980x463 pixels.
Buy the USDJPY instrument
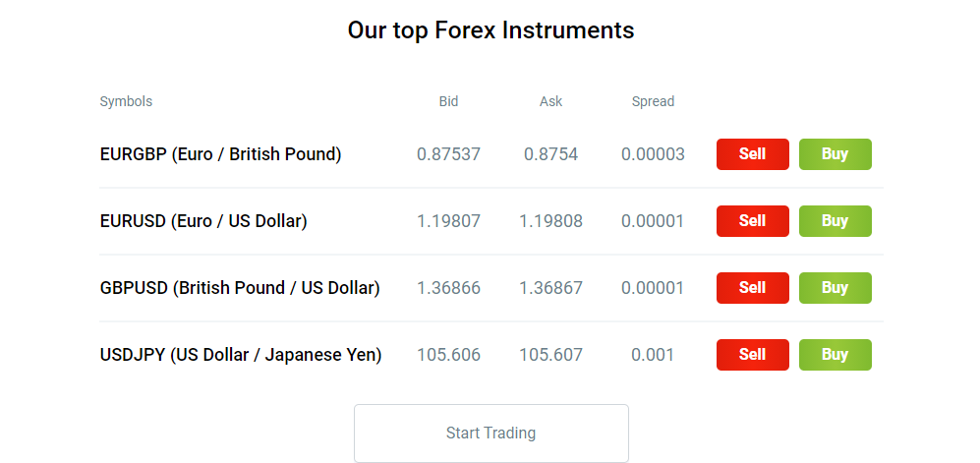(x=835, y=355)
